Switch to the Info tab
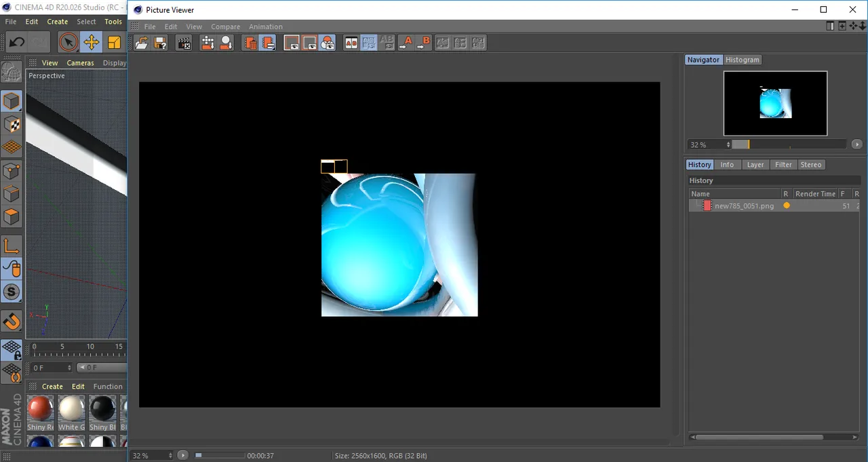This screenshot has height=462, width=868. click(x=727, y=165)
